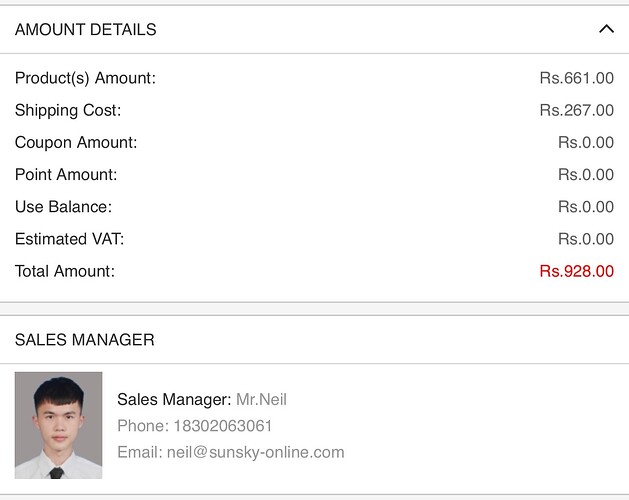Click the Coupon Amount value Rs.0.00

585,142
